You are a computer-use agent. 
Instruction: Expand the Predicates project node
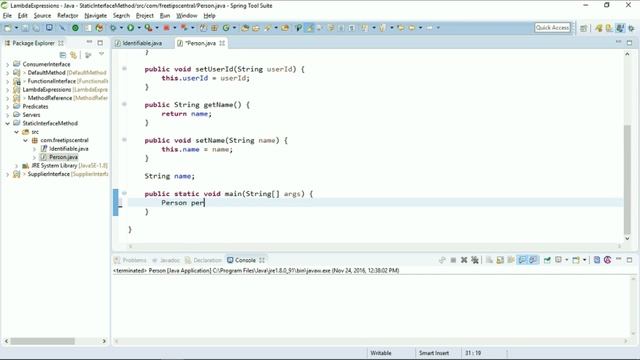[x=7, y=107]
